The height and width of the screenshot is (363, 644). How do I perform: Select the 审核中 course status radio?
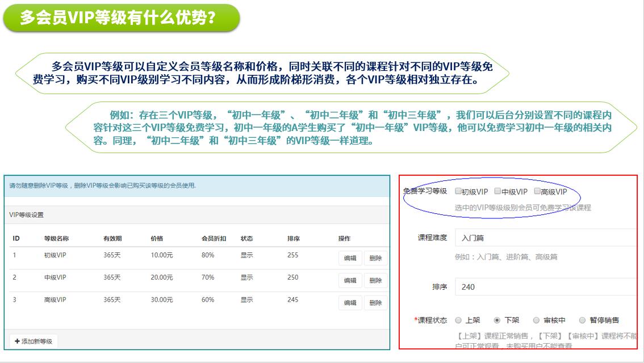pos(537,320)
